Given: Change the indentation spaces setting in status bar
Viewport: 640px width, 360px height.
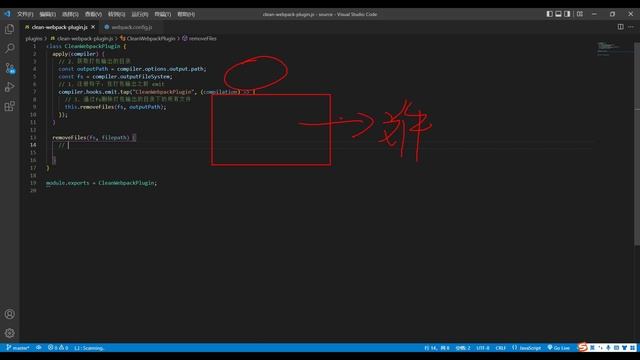Looking at the screenshot, I should pyautogui.click(x=463, y=348).
